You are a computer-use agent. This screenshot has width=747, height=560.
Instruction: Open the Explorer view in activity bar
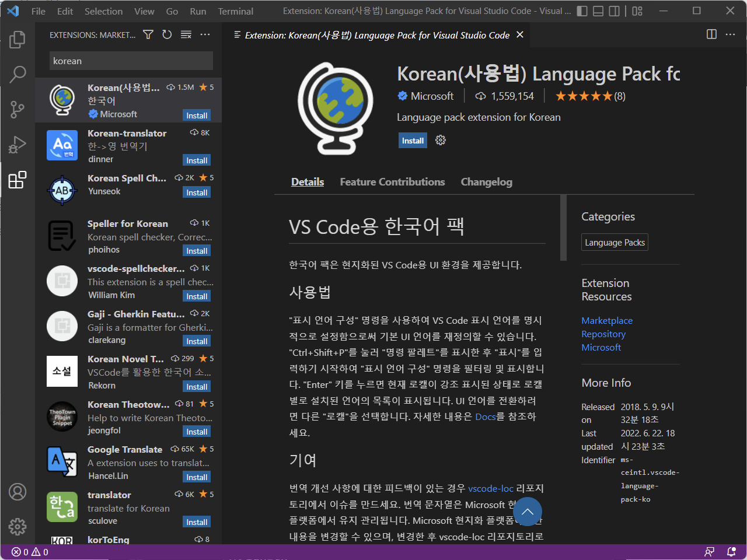(x=18, y=40)
